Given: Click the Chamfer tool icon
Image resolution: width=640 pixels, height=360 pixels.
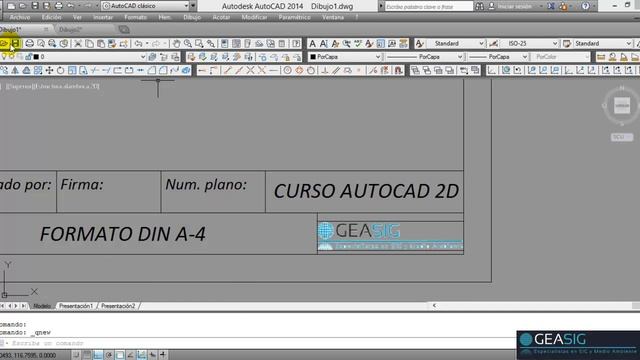Looking at the screenshot, I should click(151, 70).
